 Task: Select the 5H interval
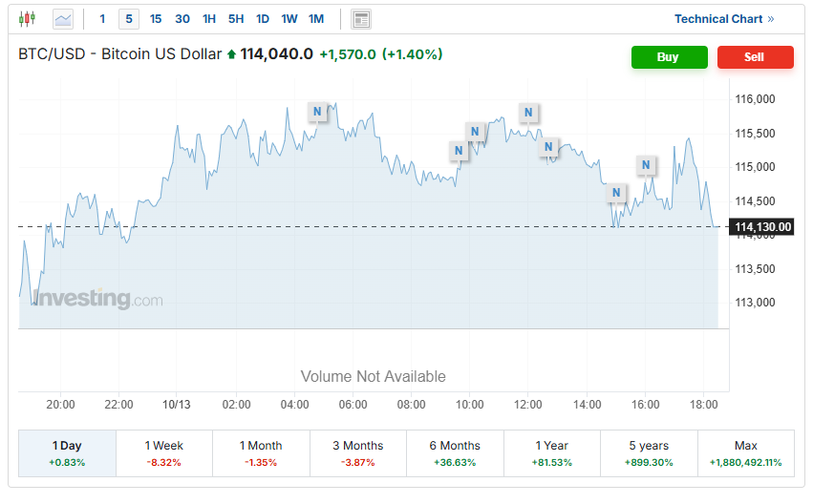click(236, 19)
